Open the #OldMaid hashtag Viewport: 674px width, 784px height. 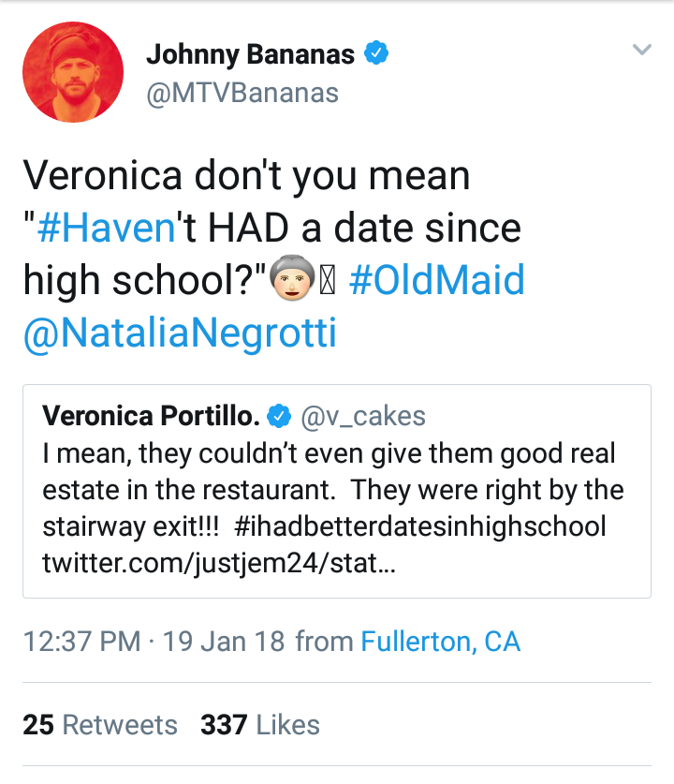tap(436, 280)
